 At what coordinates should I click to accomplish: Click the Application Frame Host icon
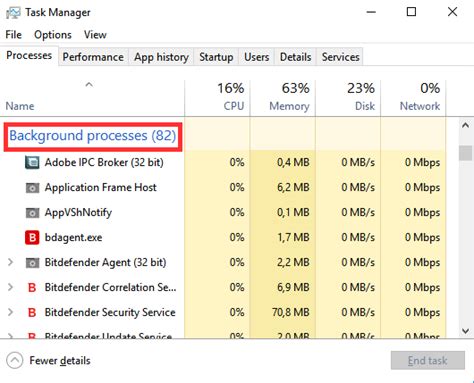coord(32,188)
